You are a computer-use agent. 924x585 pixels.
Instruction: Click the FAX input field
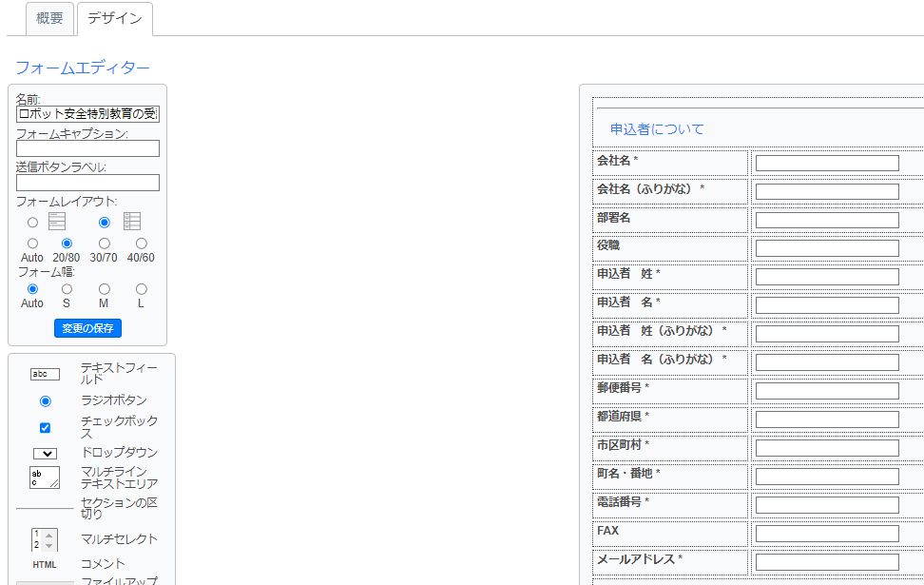tap(827, 534)
